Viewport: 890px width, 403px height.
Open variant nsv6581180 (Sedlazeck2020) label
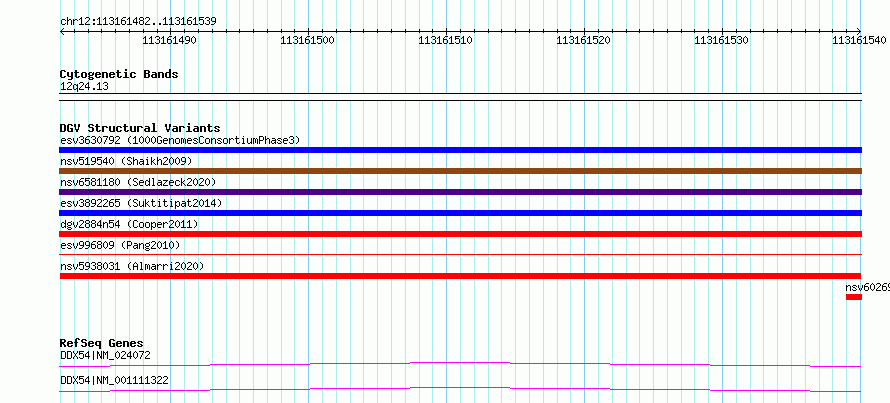138,182
